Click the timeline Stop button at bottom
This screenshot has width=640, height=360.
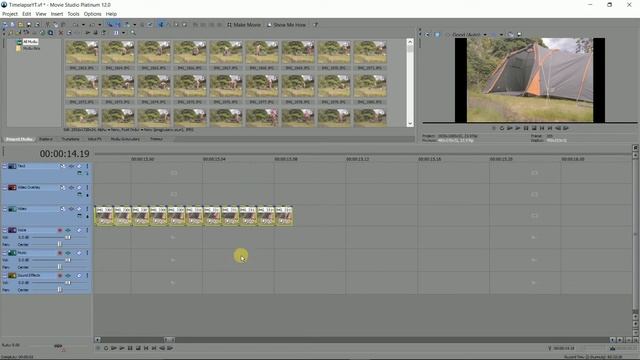coord(138,348)
